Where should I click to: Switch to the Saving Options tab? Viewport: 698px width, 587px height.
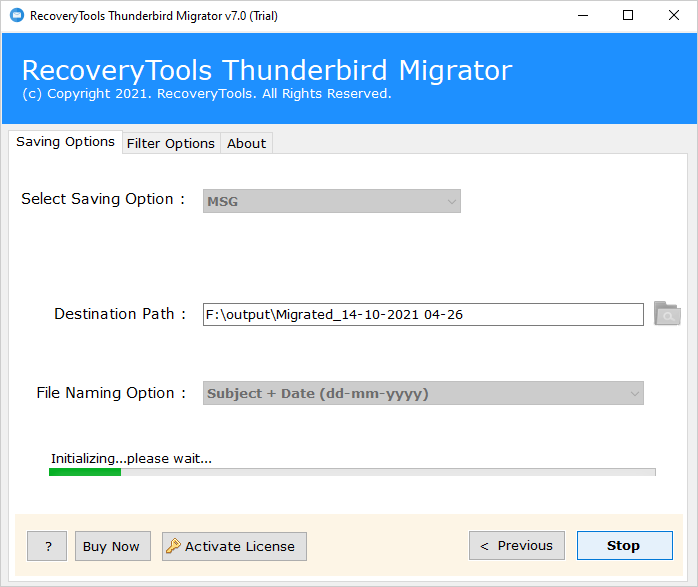65,142
